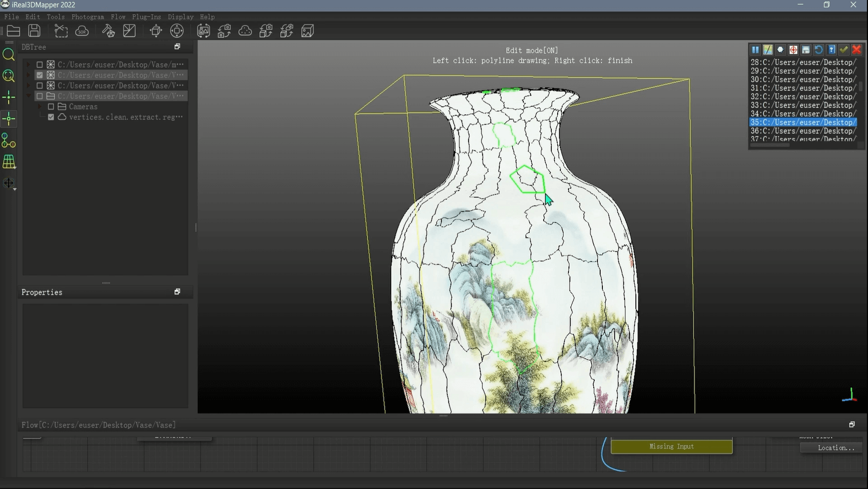This screenshot has width=868, height=489.
Task: Click the magnifier zoom icon in the left sidebar
Action: tap(9, 54)
